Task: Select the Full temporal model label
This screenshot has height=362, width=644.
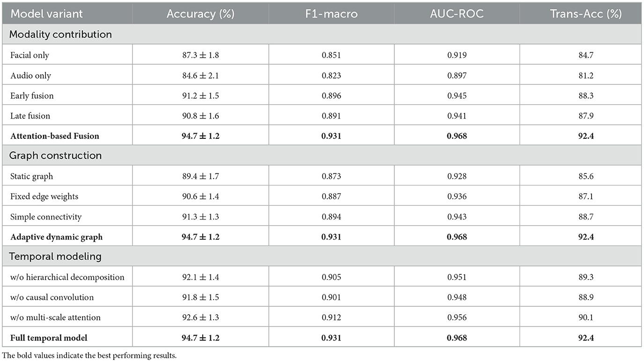Action: pyautogui.click(x=49, y=338)
